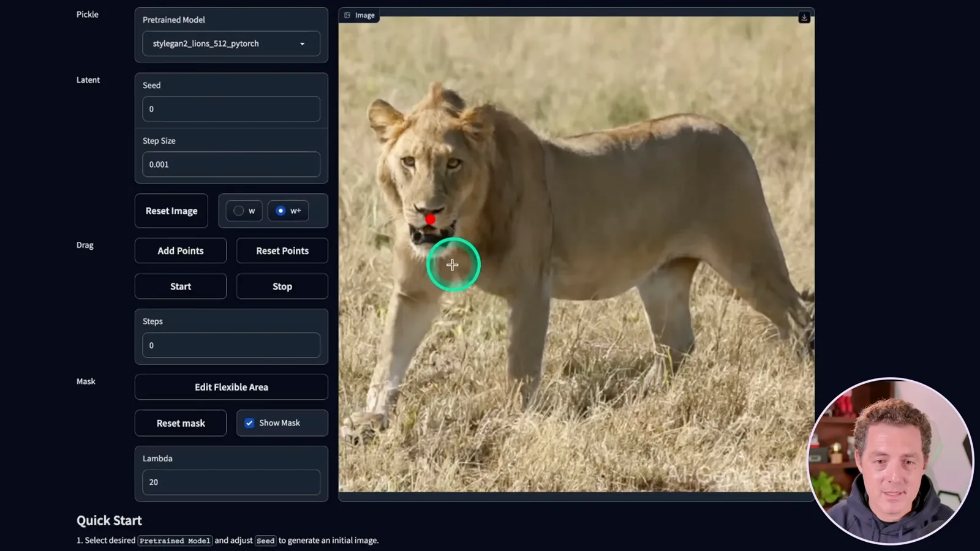Select the w latent space radio button
The height and width of the screenshot is (551, 980).
tap(239, 211)
